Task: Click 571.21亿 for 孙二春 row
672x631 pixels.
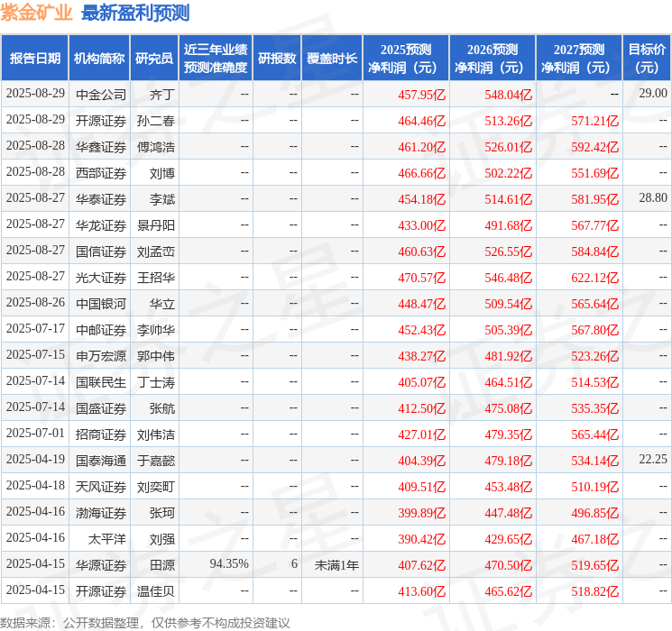Action: coord(594,121)
